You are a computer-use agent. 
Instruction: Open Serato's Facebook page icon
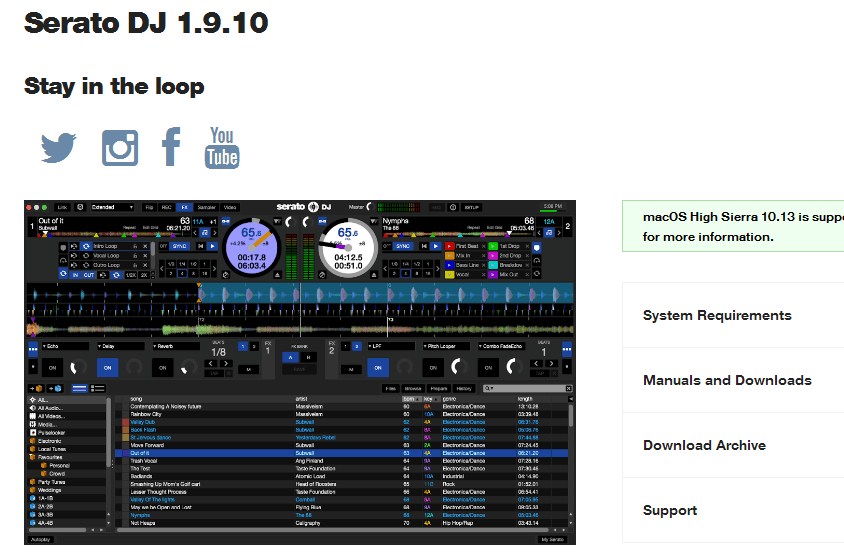[171, 146]
